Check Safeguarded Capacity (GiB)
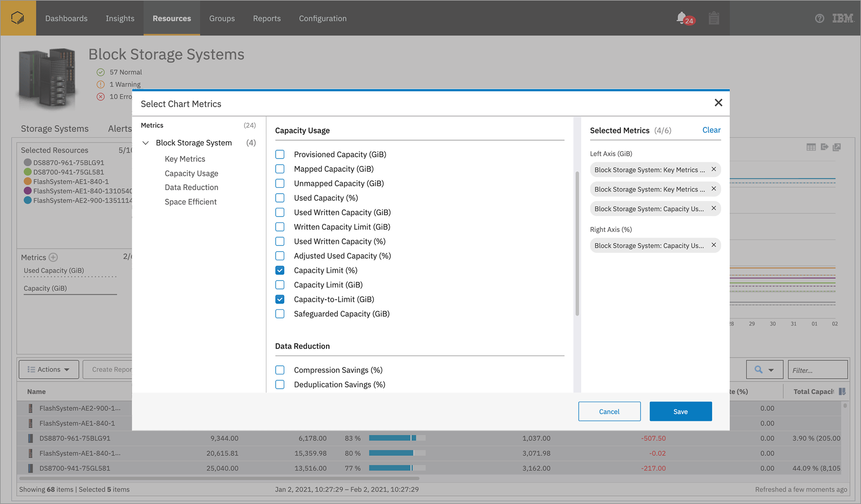This screenshot has width=861, height=504. coord(280,314)
